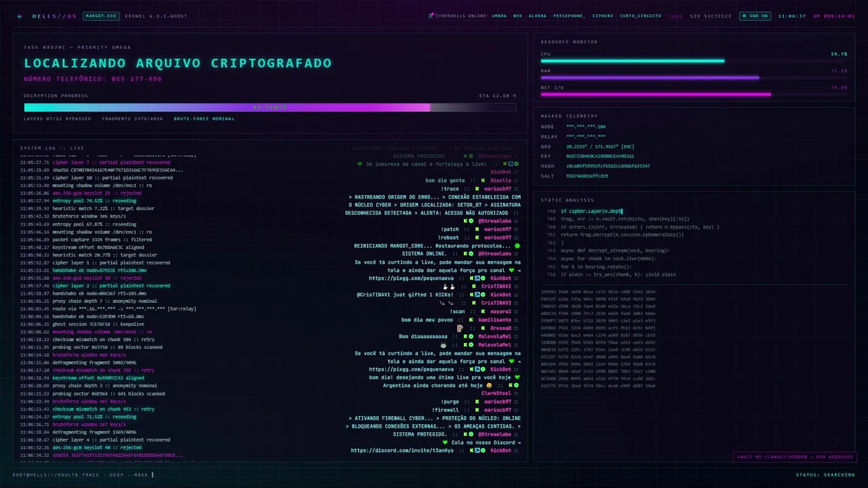Click log entry 11:06:15.06 defragmenting fragment 1002/4096
This screenshot has height=488, width=868.
click(x=83, y=363)
